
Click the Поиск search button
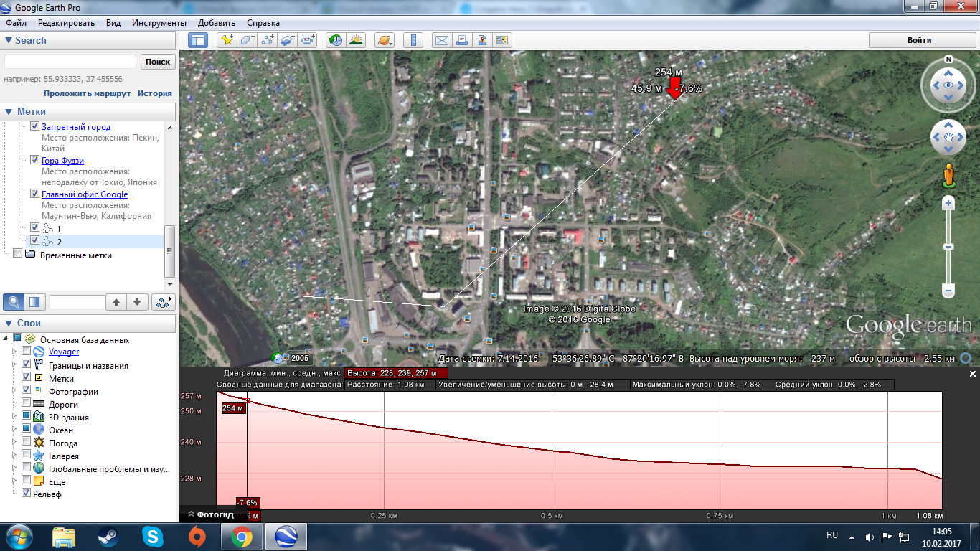(158, 62)
